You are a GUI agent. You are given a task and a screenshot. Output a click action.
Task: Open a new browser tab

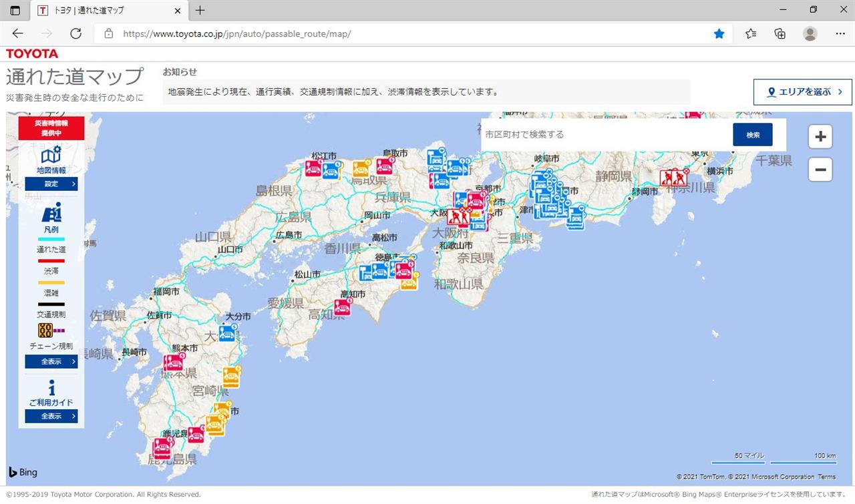coord(200,11)
